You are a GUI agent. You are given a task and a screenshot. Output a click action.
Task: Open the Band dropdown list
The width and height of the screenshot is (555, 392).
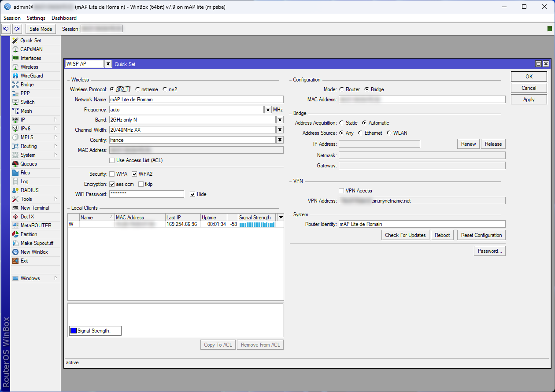[x=280, y=120]
